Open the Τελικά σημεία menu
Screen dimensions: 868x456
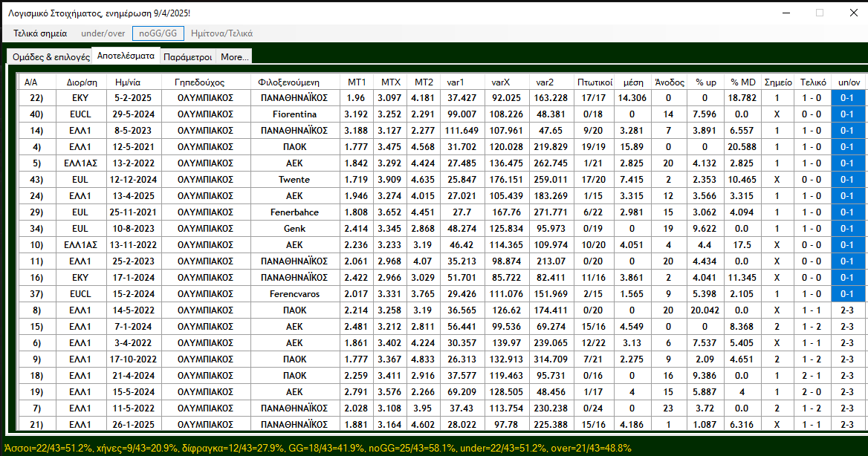40,33
